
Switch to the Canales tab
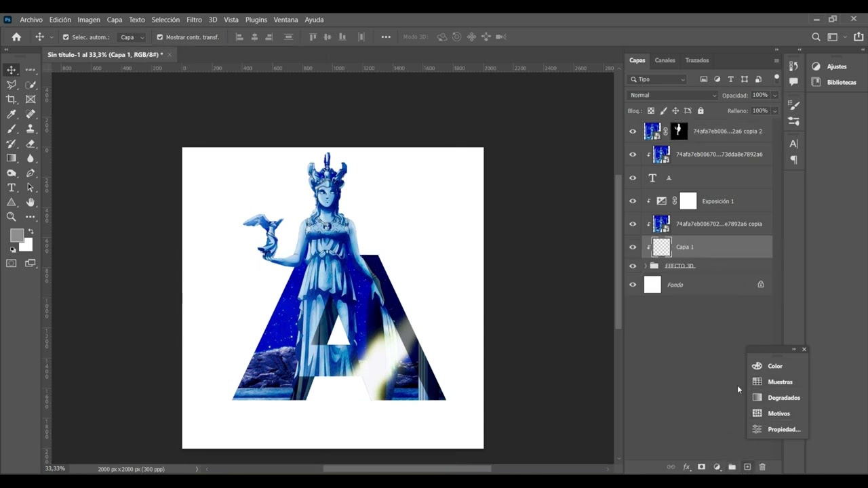click(x=665, y=60)
